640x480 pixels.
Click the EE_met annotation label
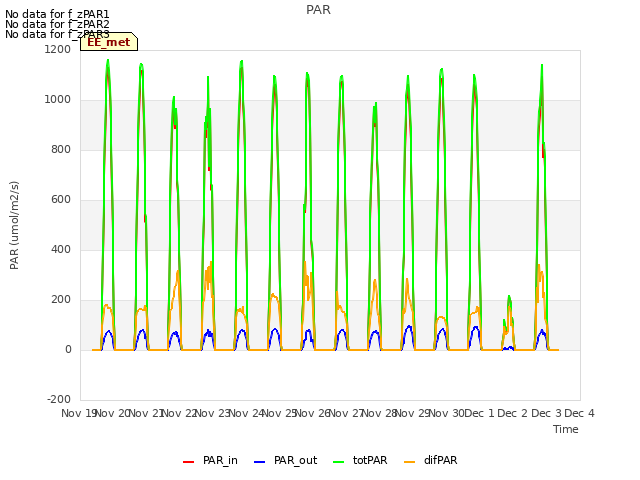(109, 42)
